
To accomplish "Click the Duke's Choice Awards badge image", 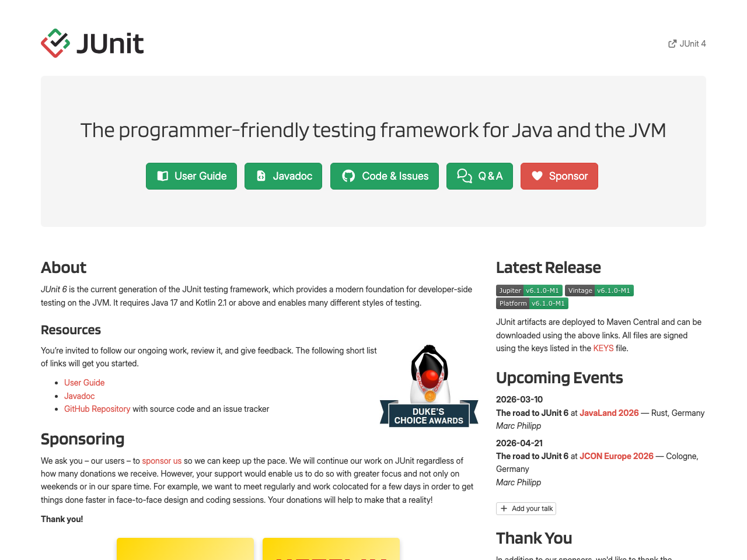I will (429, 385).
